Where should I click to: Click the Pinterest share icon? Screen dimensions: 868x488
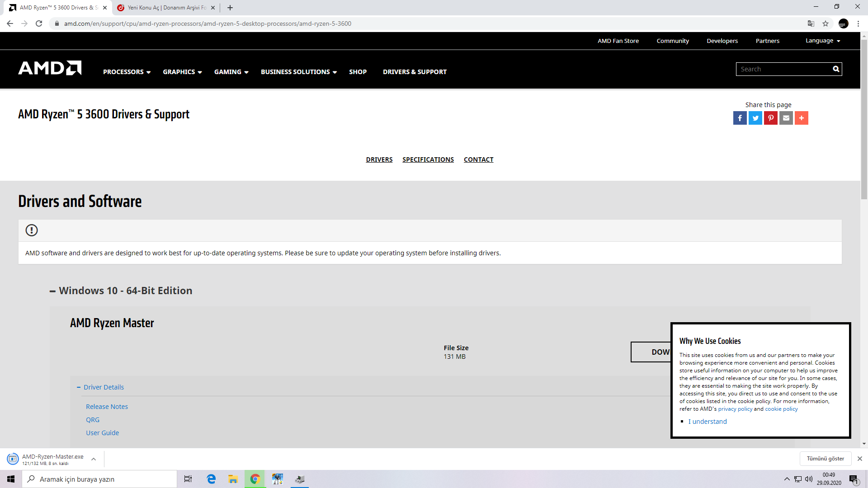pos(770,118)
